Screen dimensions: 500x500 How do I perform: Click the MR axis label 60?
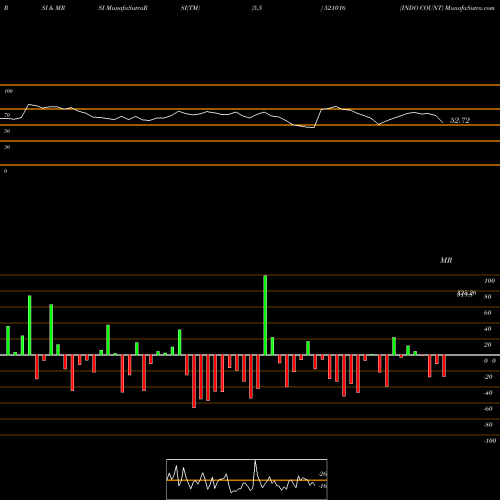click(488, 313)
